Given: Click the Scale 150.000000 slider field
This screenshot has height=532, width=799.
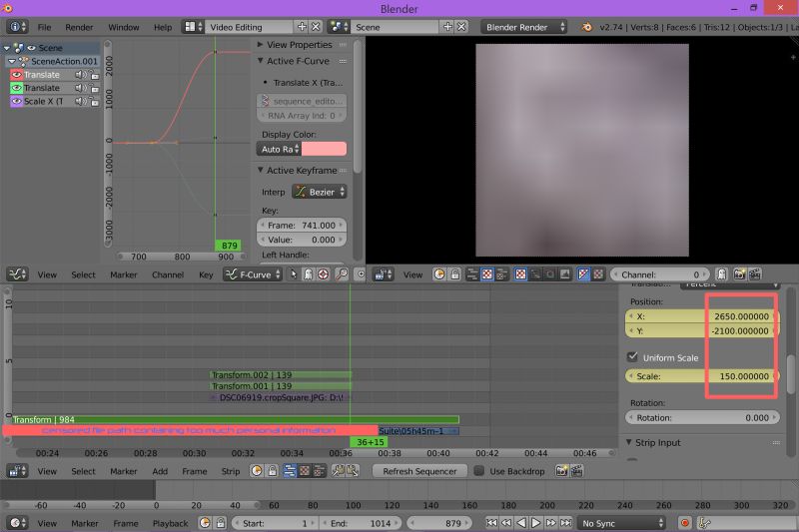Looking at the screenshot, I should (702, 376).
